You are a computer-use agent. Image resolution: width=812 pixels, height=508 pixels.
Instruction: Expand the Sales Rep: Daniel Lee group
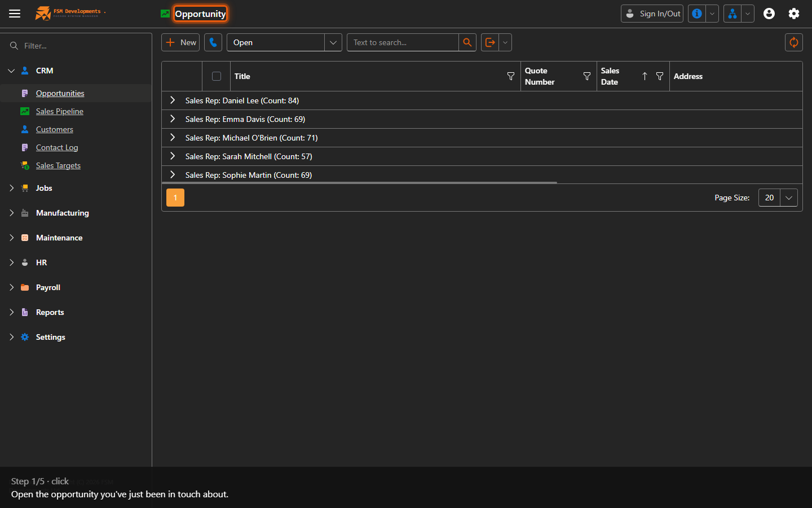(x=173, y=100)
